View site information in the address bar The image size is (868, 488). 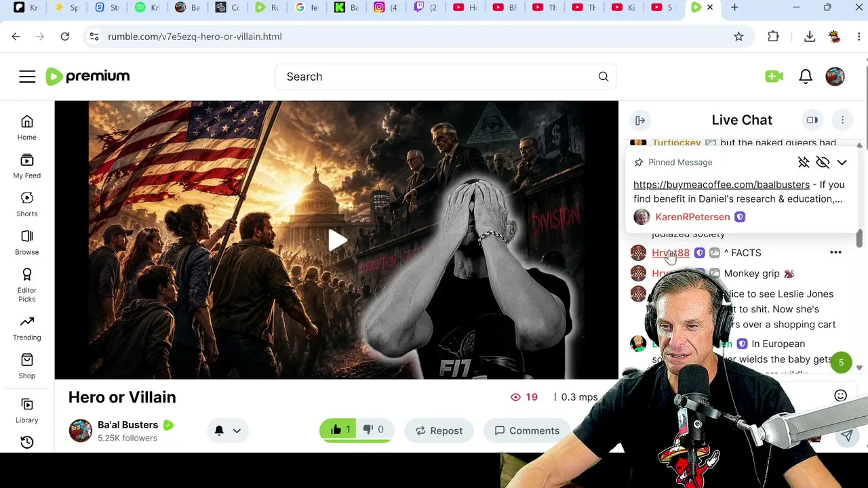[94, 37]
